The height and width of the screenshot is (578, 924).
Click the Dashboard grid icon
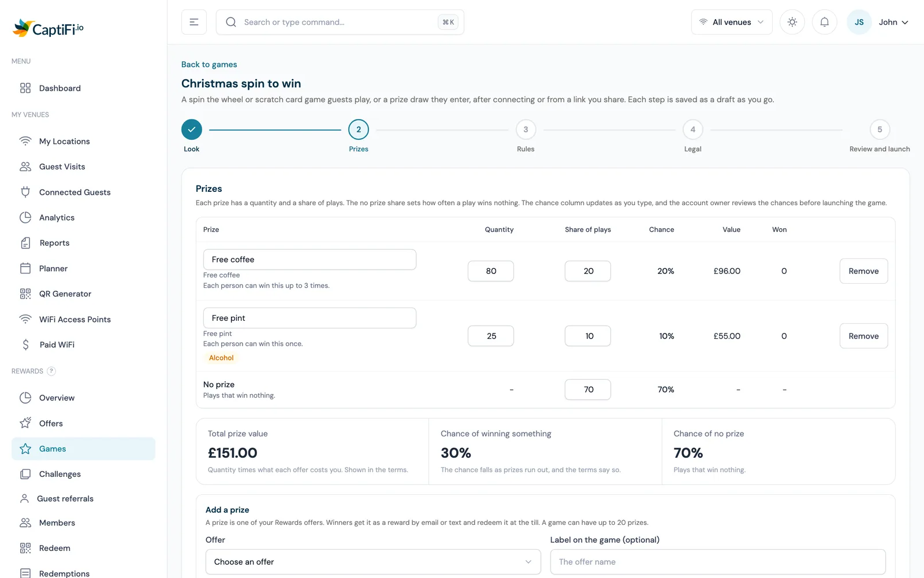(x=25, y=88)
